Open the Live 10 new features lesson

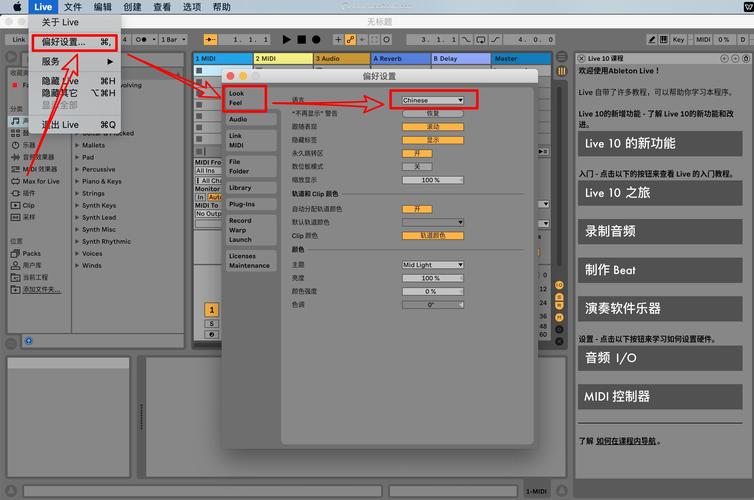click(x=660, y=143)
